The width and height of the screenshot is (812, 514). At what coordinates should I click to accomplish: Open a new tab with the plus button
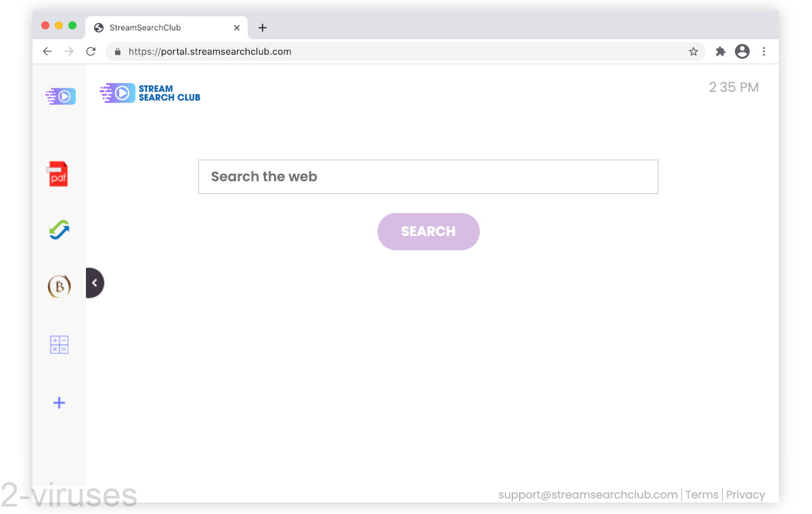click(x=263, y=27)
